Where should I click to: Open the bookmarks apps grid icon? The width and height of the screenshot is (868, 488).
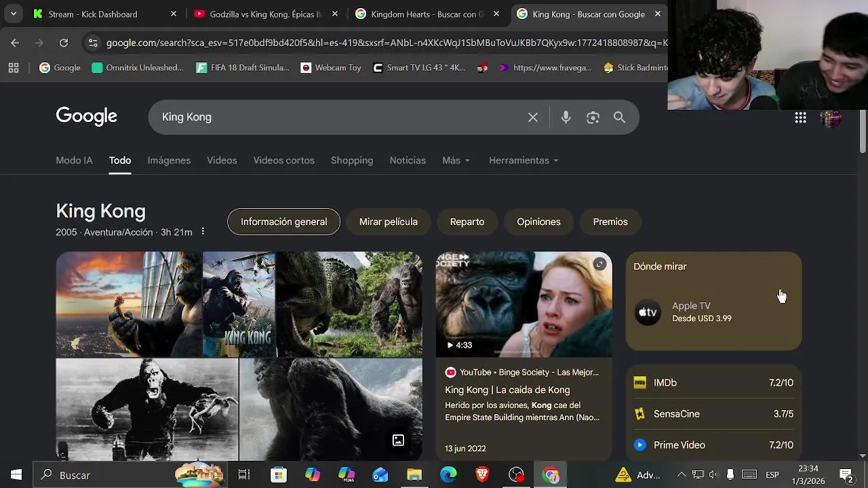click(14, 68)
